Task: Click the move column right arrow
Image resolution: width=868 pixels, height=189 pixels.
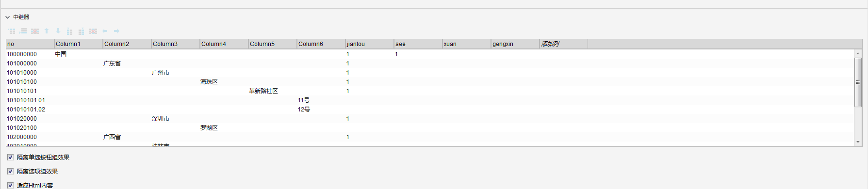Action: pyautogui.click(x=116, y=31)
